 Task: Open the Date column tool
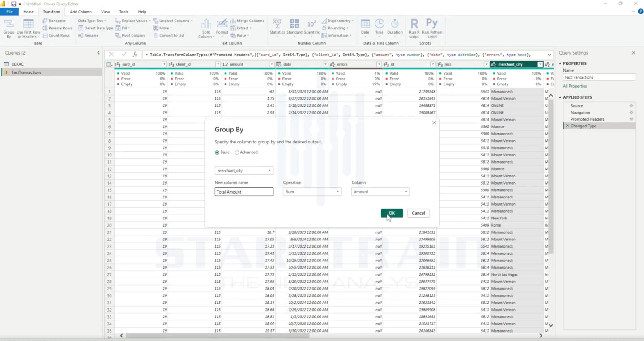(x=365, y=28)
